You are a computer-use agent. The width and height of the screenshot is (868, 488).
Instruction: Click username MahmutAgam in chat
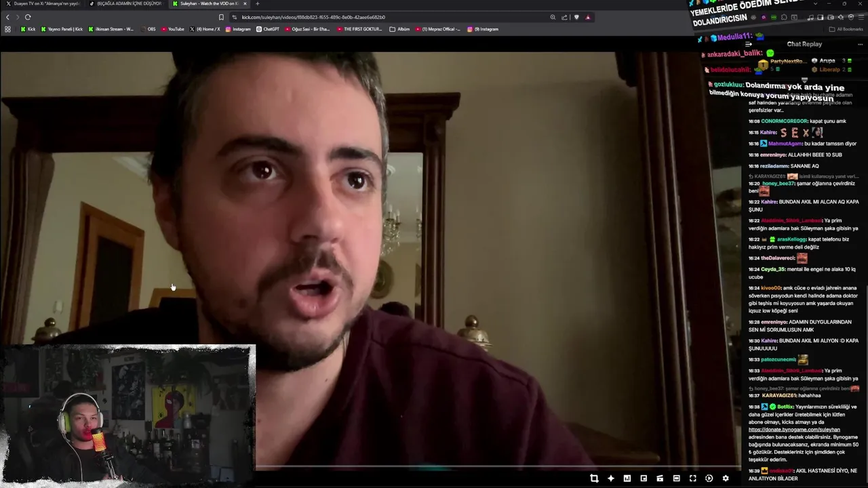pos(785,144)
